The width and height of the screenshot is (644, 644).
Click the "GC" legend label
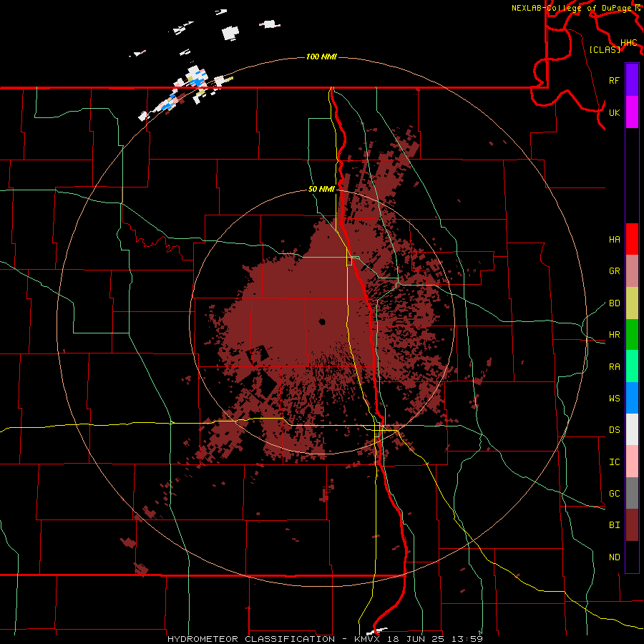(614, 494)
